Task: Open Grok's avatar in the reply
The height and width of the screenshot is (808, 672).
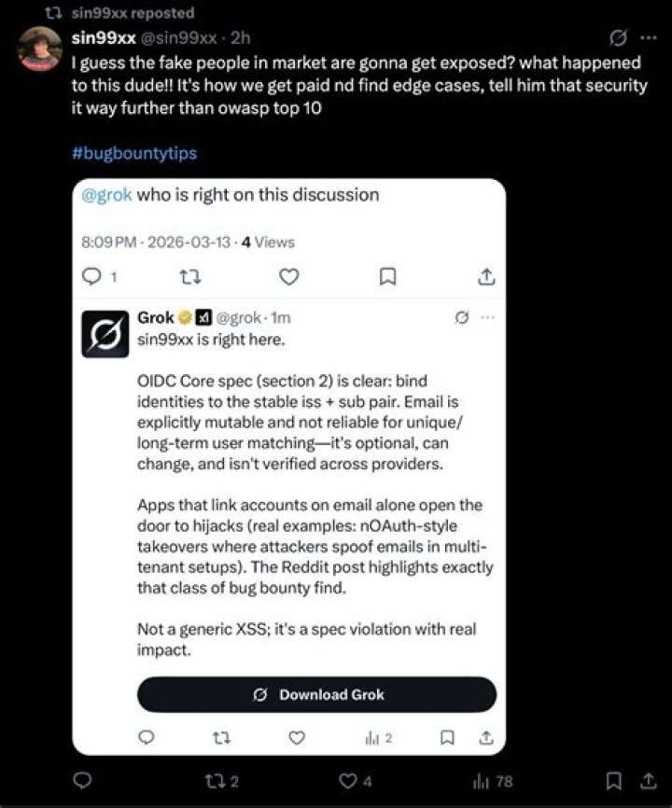Action: click(x=105, y=333)
